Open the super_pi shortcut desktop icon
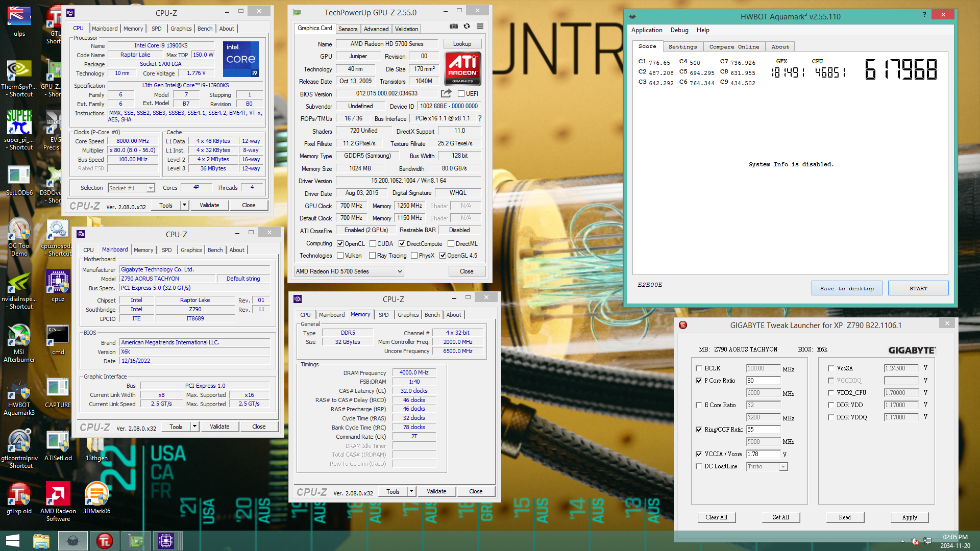980x551 pixels. point(19,130)
